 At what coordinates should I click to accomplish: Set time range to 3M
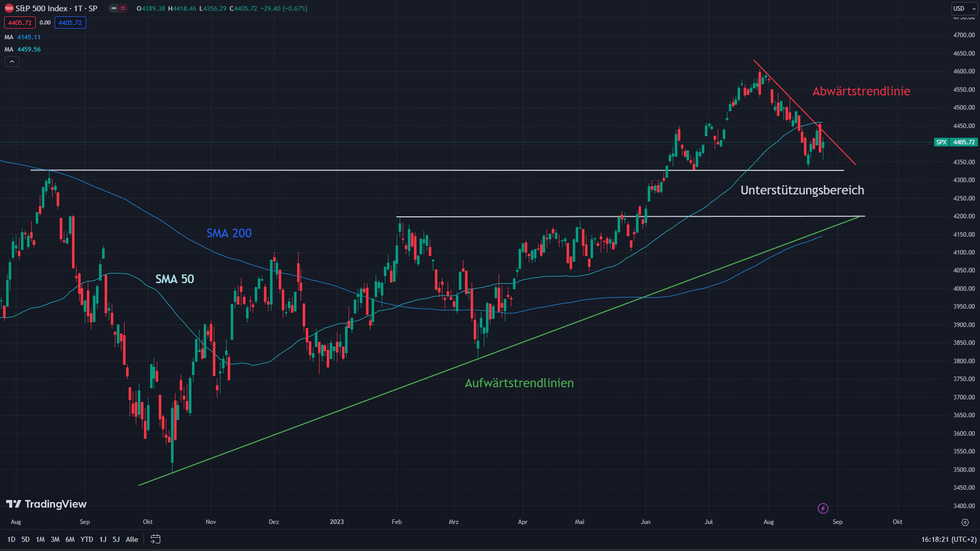pyautogui.click(x=55, y=539)
